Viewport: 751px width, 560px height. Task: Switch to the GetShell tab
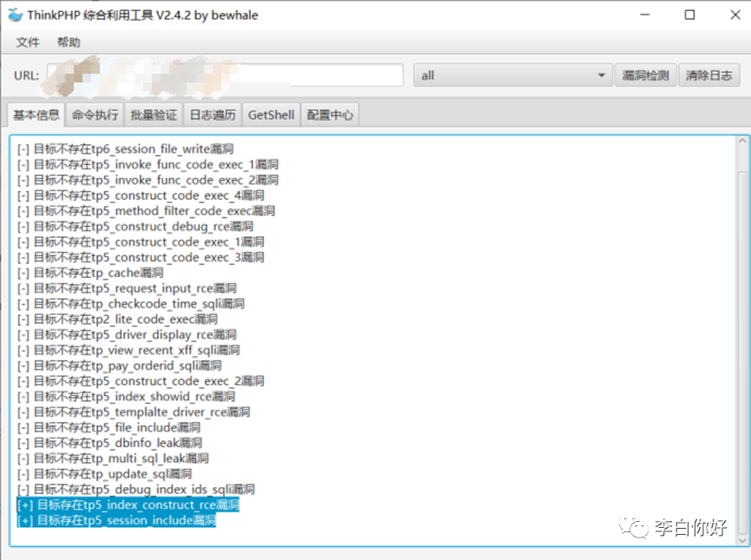pos(271,115)
